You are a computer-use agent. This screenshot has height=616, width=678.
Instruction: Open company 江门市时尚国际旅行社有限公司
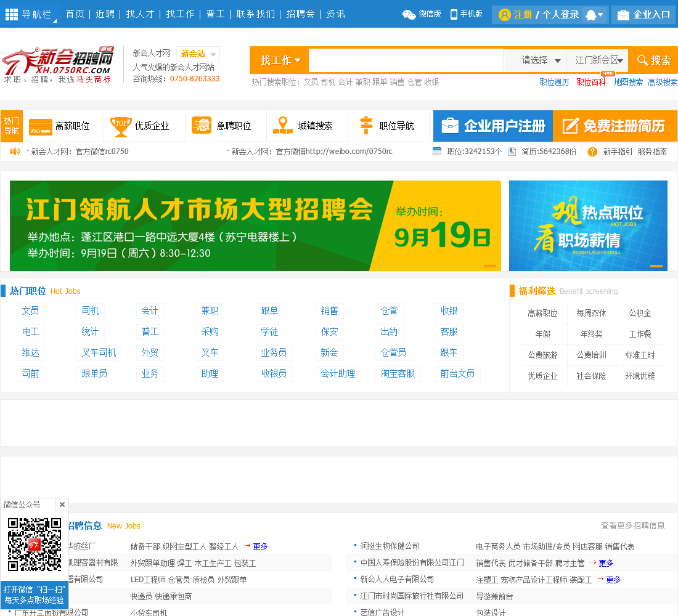[x=412, y=596]
